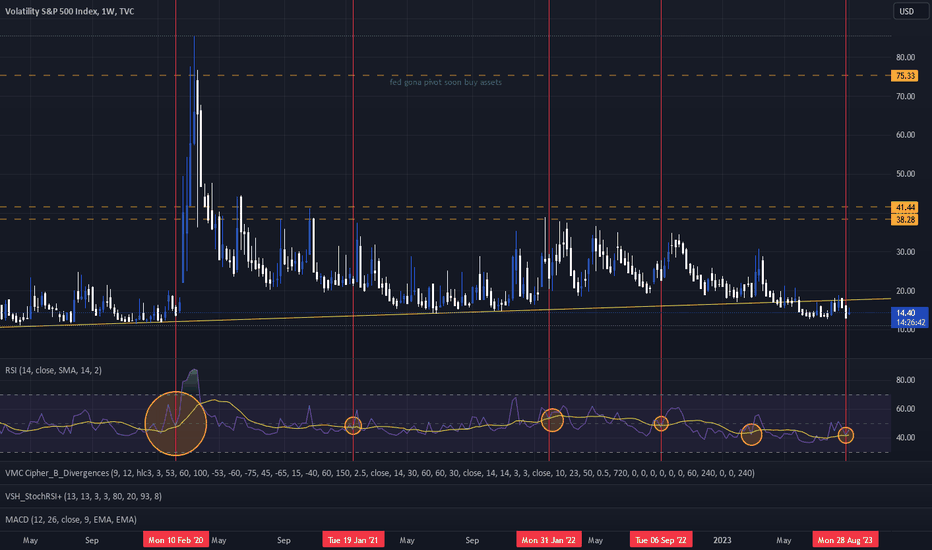The height and width of the screenshot is (550, 932).
Task: Click the Mon 28 Aug '23 date marker
Action: pos(845,540)
